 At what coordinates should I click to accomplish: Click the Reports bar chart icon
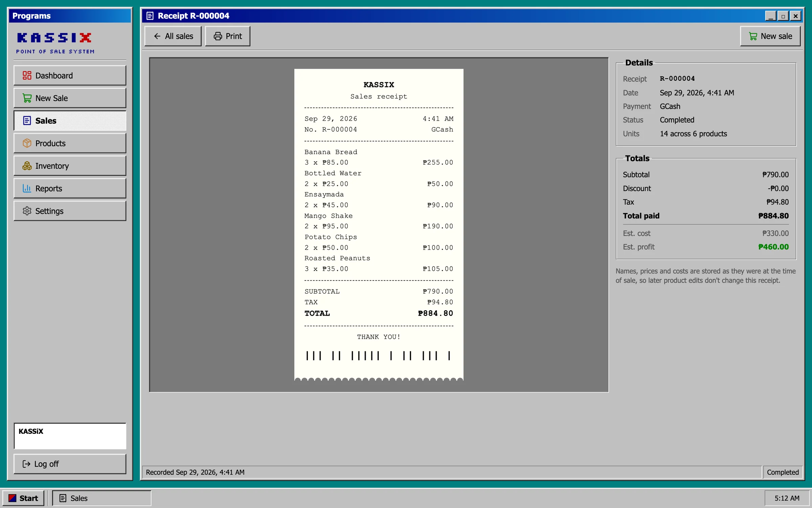point(27,188)
